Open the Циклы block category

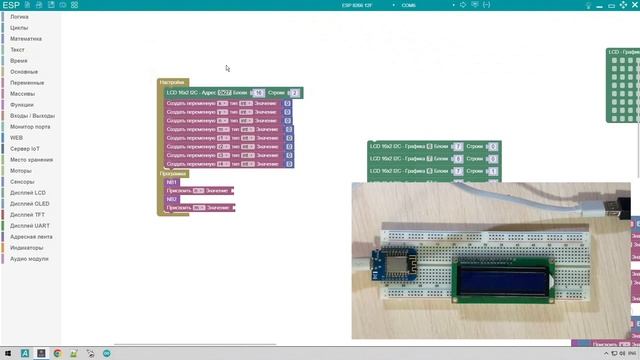pos(19,28)
